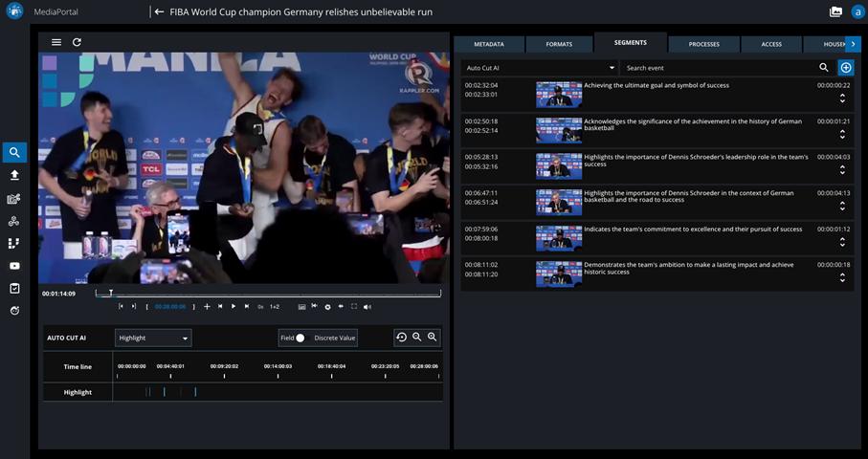Screen dimensions: 868x459
Task: Zoom in the Auto Cut timeline
Action: pos(433,337)
